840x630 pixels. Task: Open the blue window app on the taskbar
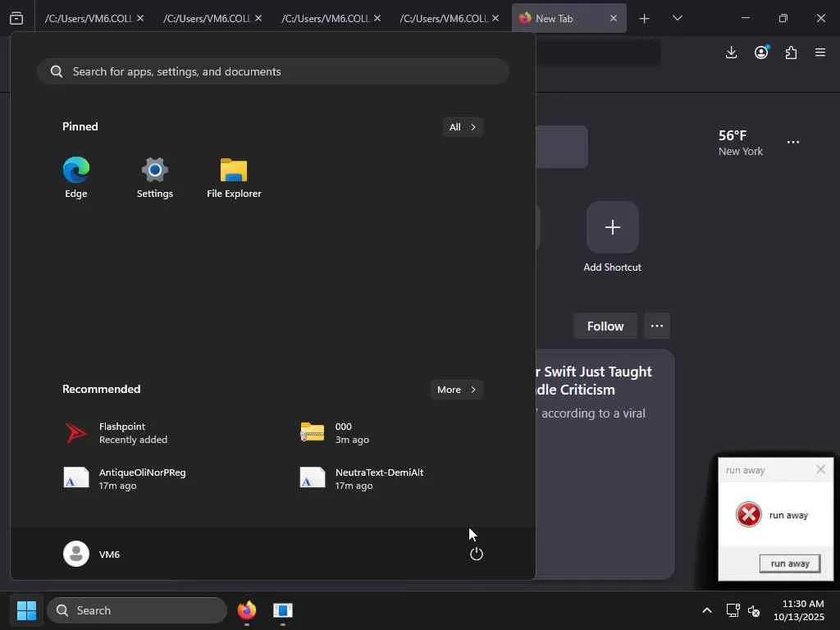[282, 610]
